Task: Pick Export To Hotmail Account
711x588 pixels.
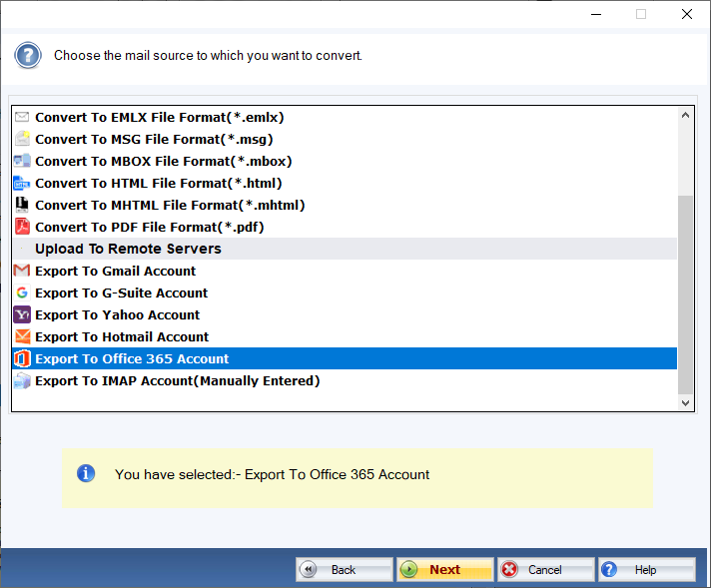Action: tap(345, 336)
